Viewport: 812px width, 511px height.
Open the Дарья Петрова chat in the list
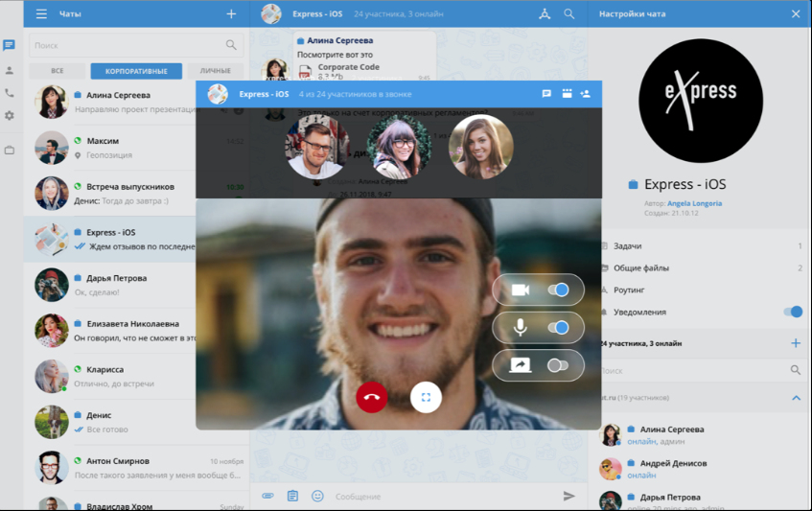(110, 285)
